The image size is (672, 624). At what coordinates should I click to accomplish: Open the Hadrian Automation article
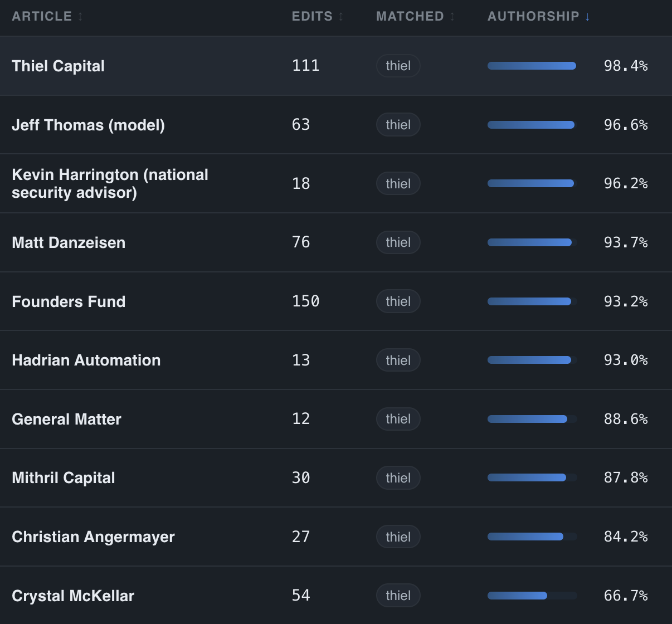[86, 360]
